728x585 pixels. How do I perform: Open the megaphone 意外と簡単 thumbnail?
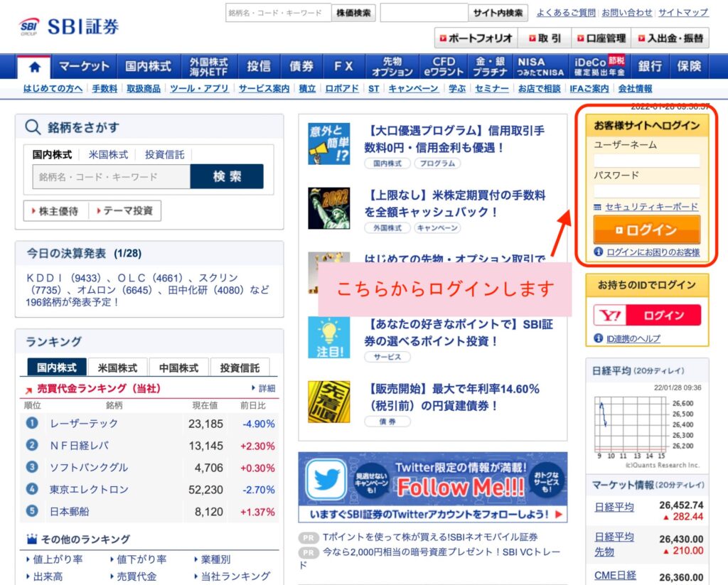point(328,144)
